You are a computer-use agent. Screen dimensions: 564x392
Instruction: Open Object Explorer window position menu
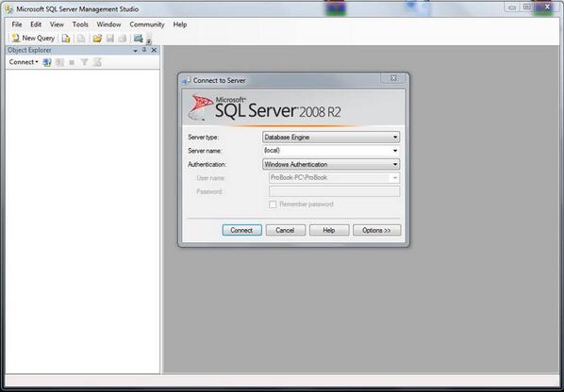(x=135, y=50)
